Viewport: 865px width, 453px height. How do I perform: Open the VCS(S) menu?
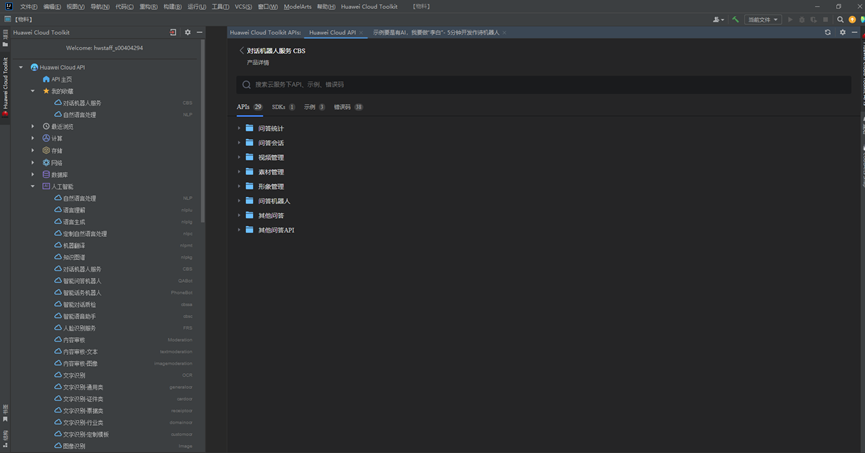[x=243, y=7]
